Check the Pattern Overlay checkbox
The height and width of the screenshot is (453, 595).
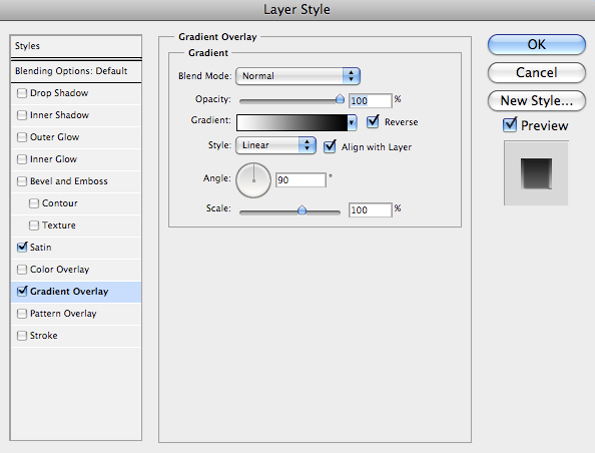tap(22, 313)
